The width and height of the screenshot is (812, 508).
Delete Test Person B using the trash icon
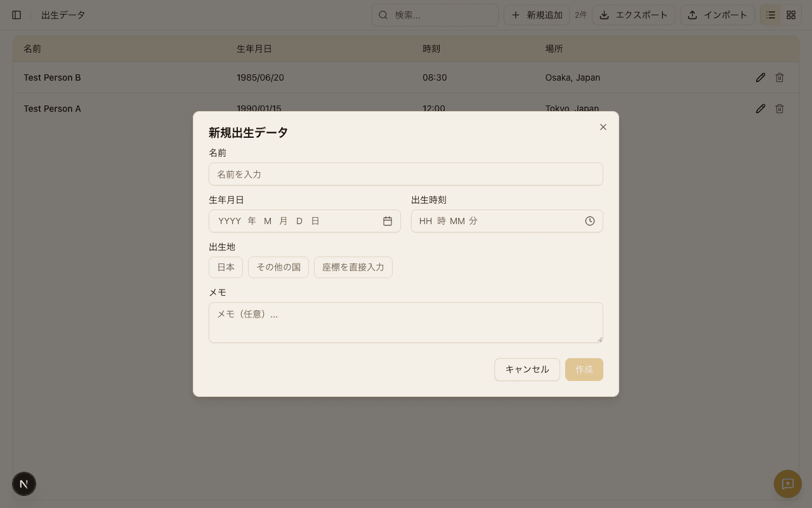tap(780, 77)
